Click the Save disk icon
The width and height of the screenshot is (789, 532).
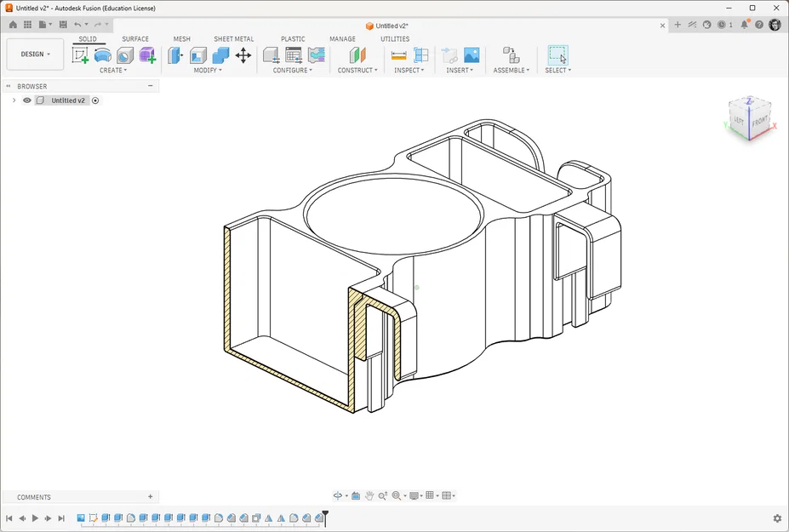63,25
